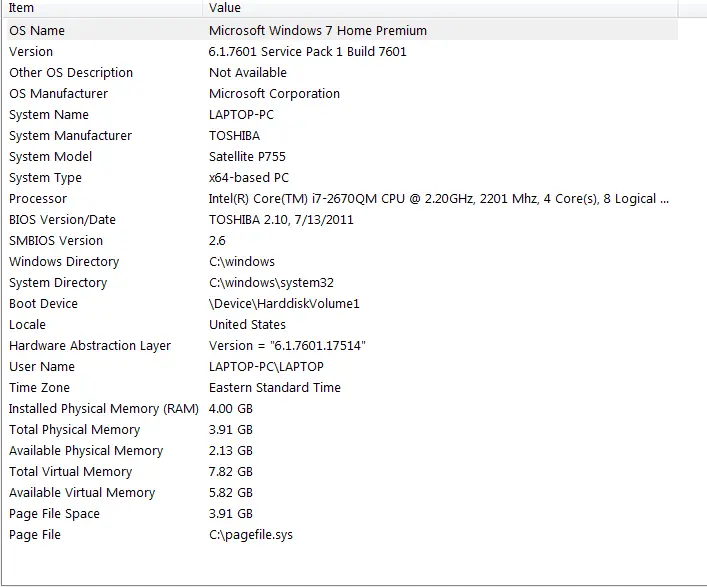Select the BIOS Version/Date row
This screenshot has width=707, height=587.
tap(343, 220)
